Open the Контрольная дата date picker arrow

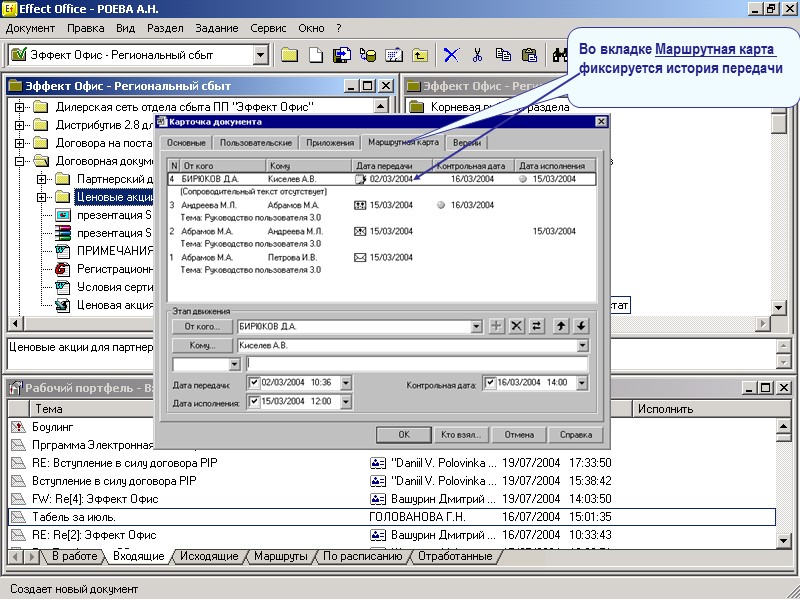pos(582,383)
